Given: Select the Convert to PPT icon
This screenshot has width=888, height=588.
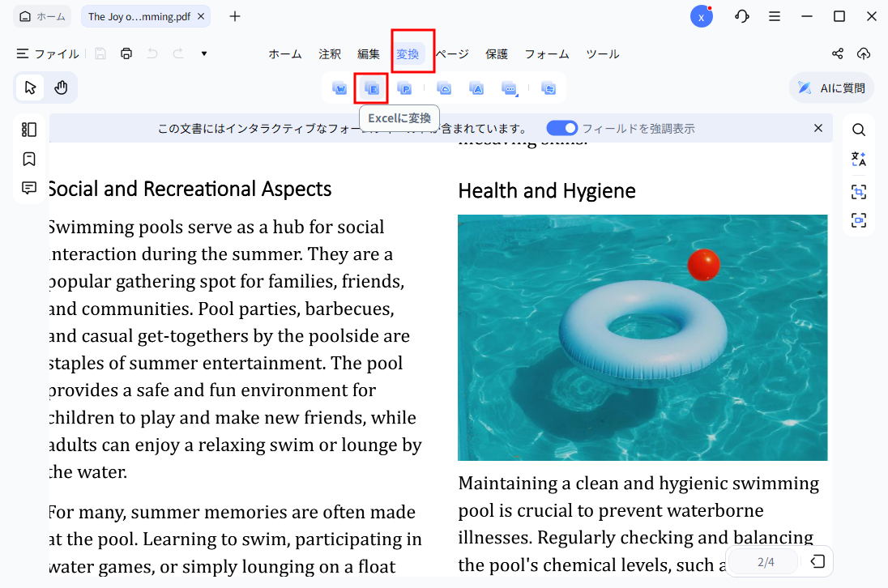Looking at the screenshot, I should pyautogui.click(x=404, y=88).
